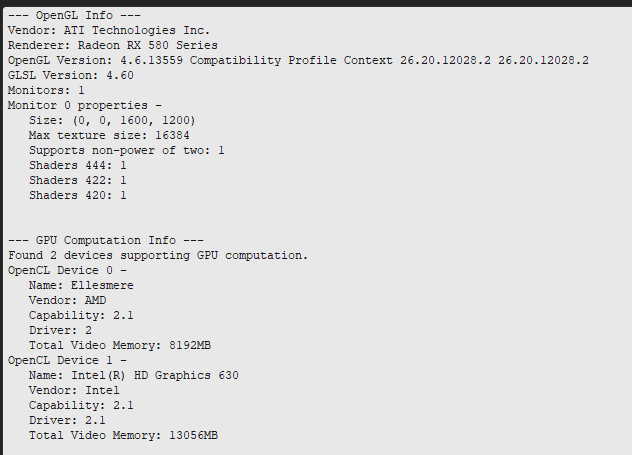Click the OpenGL Version 4.6.13559 line
The width and height of the screenshot is (632, 455).
point(298,60)
